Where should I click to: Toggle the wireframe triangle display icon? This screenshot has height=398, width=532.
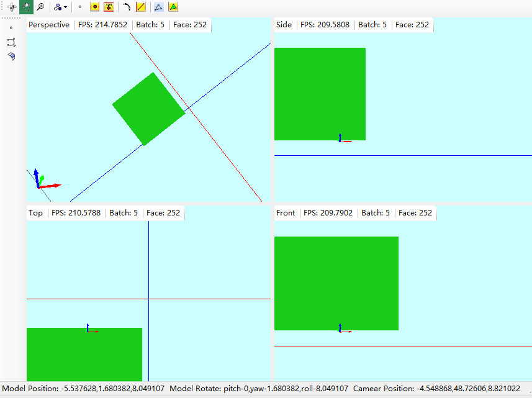pyautogui.click(x=158, y=7)
